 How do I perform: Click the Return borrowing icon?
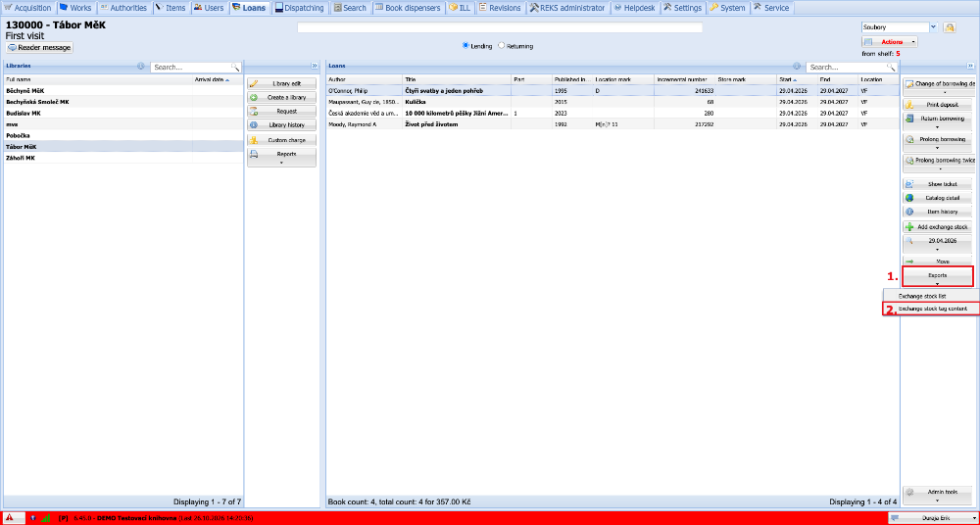pos(910,119)
